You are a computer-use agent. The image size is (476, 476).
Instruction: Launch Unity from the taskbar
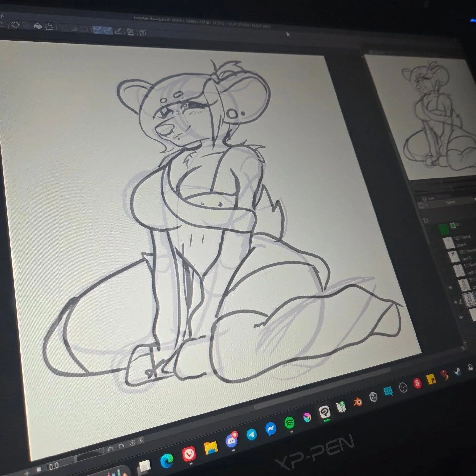(374, 397)
